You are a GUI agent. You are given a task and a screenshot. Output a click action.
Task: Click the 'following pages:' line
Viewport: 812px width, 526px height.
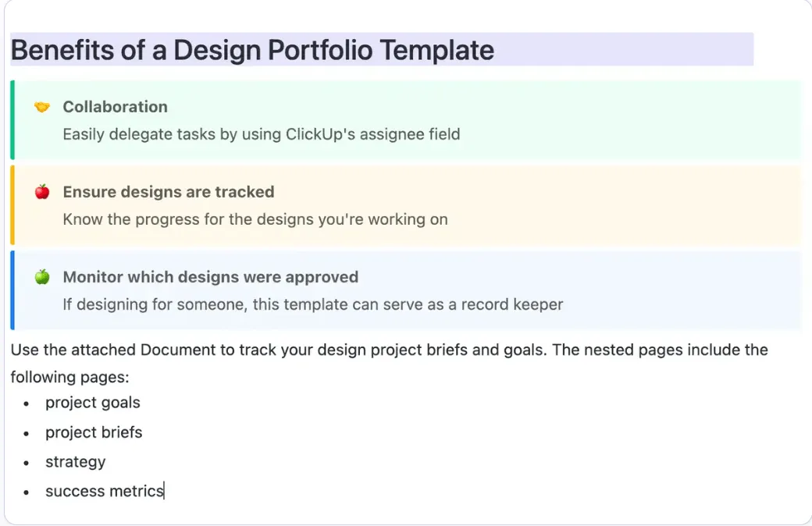[69, 377]
